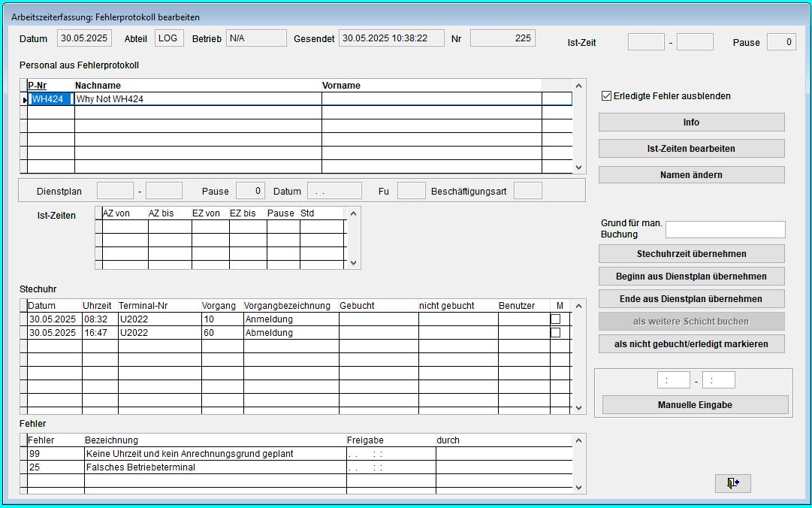Click the Datum field showing 30.05.2025
The height and width of the screenshot is (508, 812).
point(84,38)
